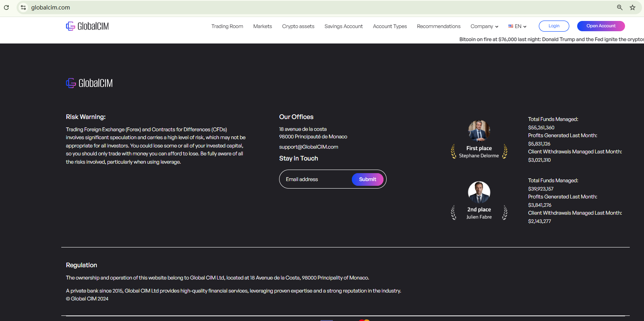Click the support@GlobalCIM.com email link

click(309, 147)
